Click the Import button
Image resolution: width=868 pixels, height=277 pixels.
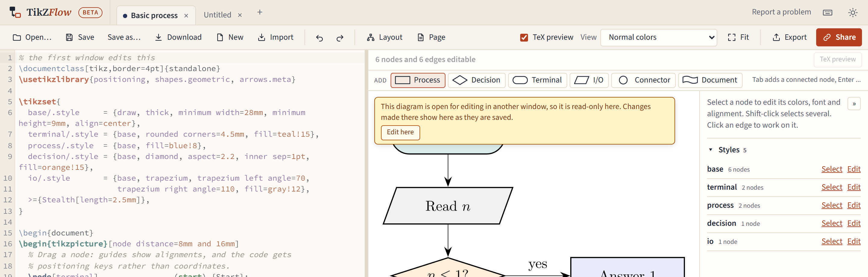[x=275, y=37]
